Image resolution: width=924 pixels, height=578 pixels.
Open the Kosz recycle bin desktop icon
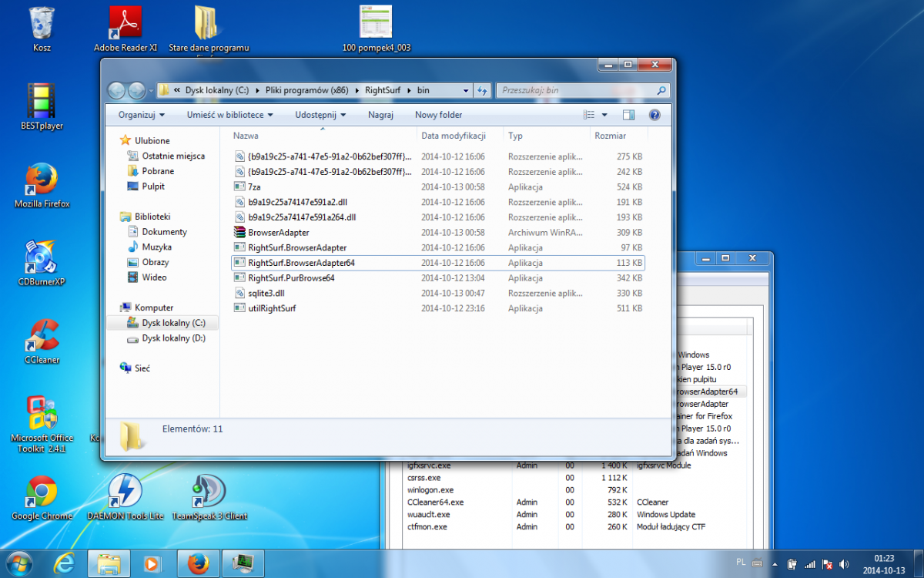(x=42, y=29)
